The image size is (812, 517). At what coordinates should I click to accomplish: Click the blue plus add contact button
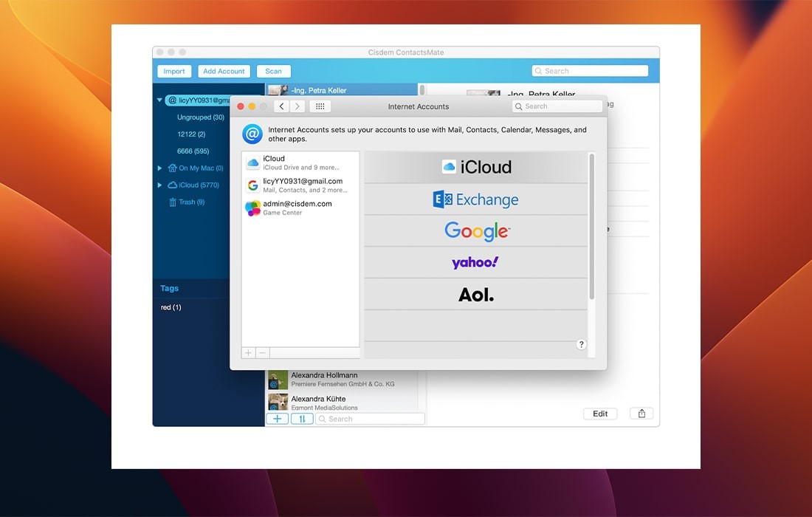coord(277,419)
